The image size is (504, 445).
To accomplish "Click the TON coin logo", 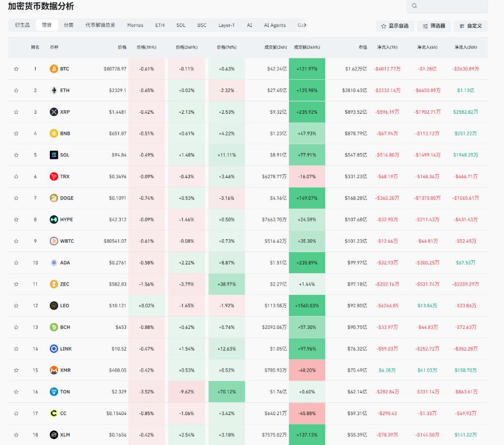I will (x=54, y=392).
